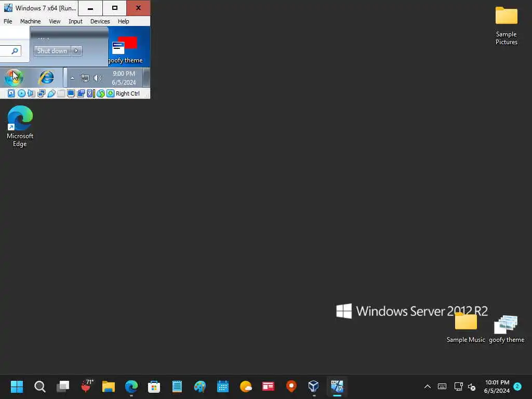The height and width of the screenshot is (399, 532).
Task: Open the Help menu
Action: (123, 21)
